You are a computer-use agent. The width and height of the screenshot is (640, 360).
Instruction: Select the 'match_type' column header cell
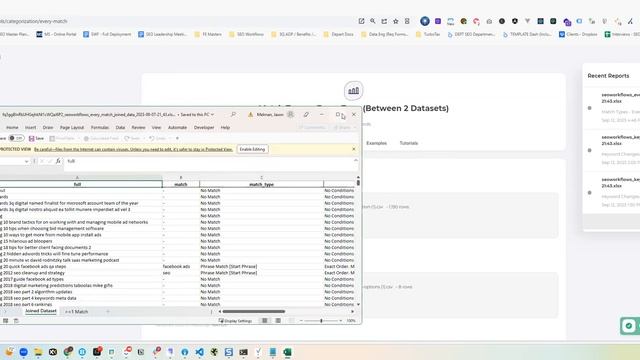pos(261,184)
